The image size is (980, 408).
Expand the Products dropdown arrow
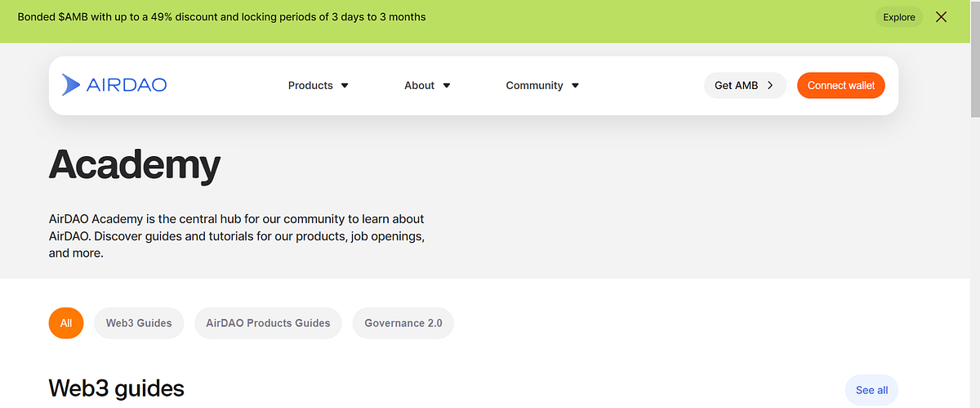click(345, 85)
